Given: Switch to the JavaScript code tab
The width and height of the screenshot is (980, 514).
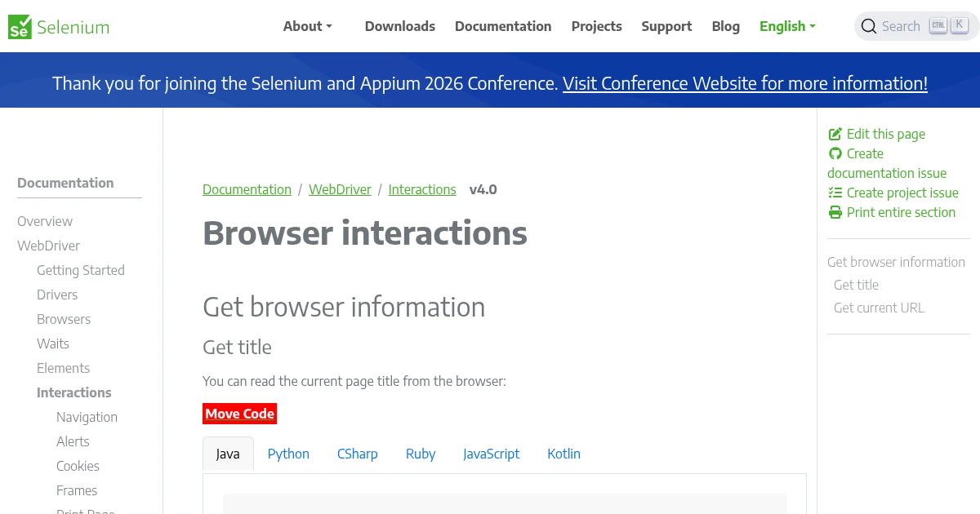Looking at the screenshot, I should tap(491, 454).
